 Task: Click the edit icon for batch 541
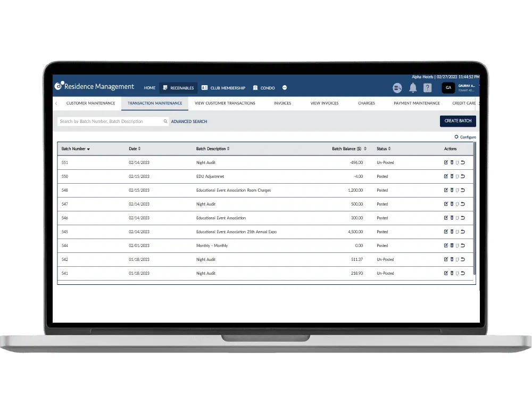446,273
